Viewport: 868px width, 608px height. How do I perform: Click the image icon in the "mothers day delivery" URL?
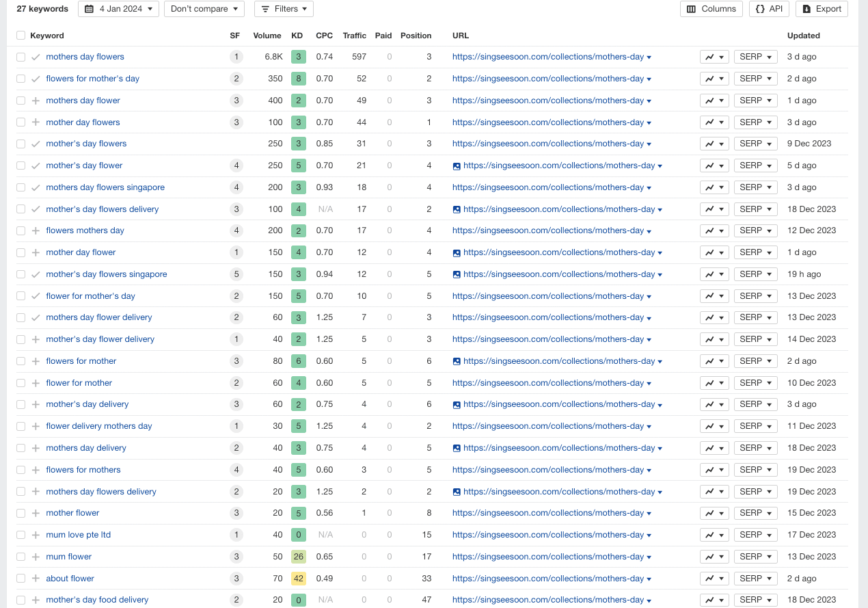(457, 448)
